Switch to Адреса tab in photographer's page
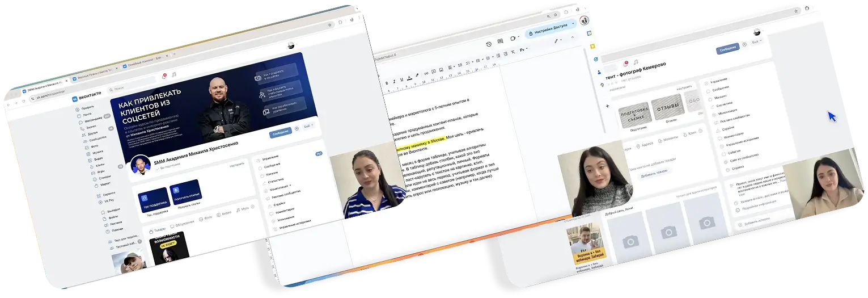 [x=644, y=145]
